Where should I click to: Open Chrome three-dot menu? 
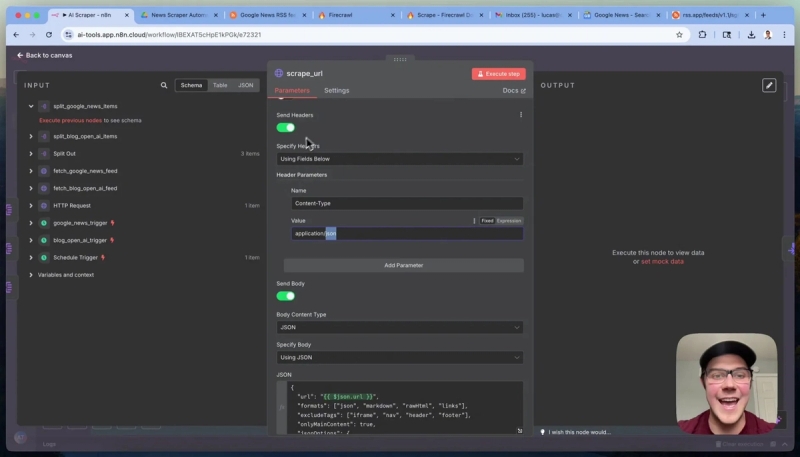(x=784, y=35)
